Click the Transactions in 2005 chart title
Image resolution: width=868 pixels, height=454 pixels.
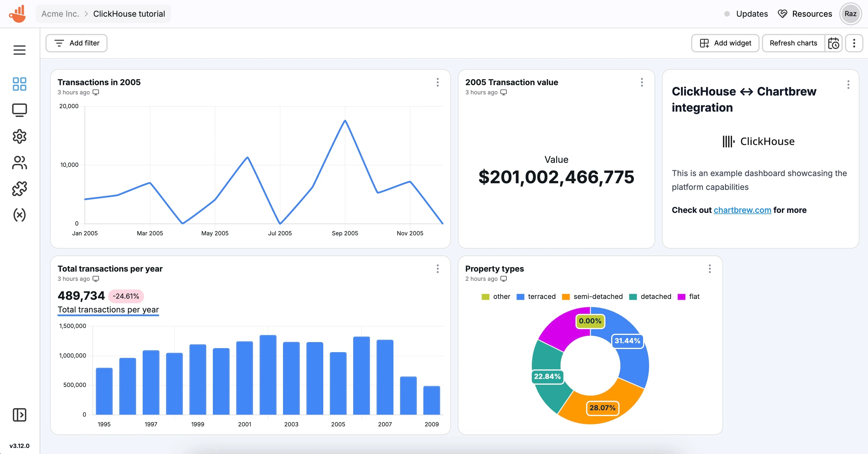pyautogui.click(x=99, y=82)
